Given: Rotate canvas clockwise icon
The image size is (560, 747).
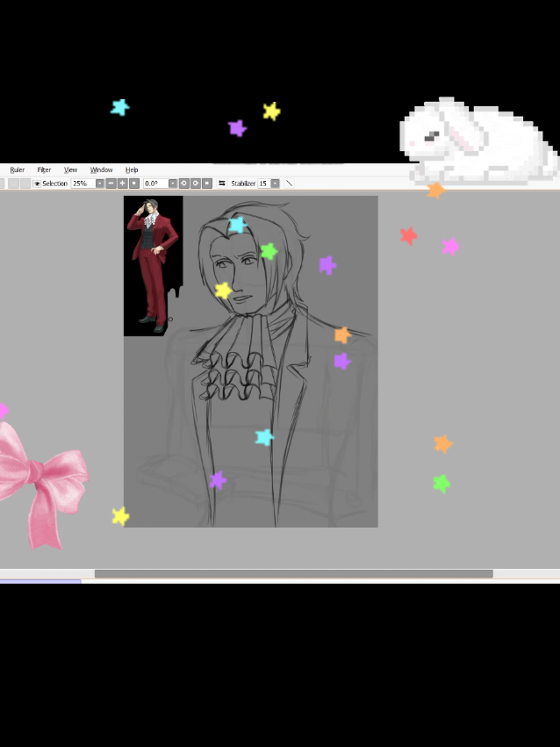Looking at the screenshot, I should point(195,183).
